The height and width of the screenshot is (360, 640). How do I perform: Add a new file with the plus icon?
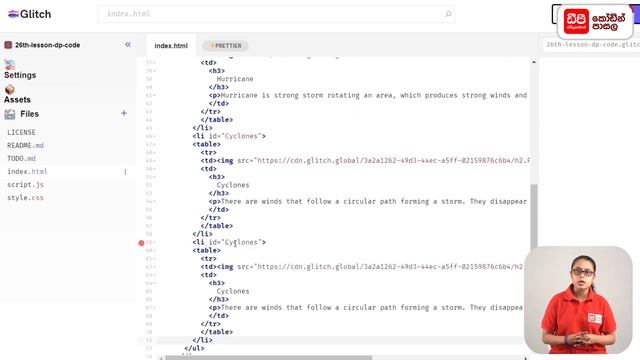[124, 113]
